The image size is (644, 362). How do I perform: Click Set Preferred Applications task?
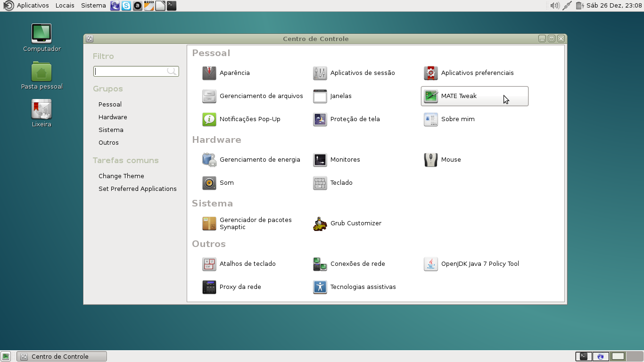coord(138,189)
